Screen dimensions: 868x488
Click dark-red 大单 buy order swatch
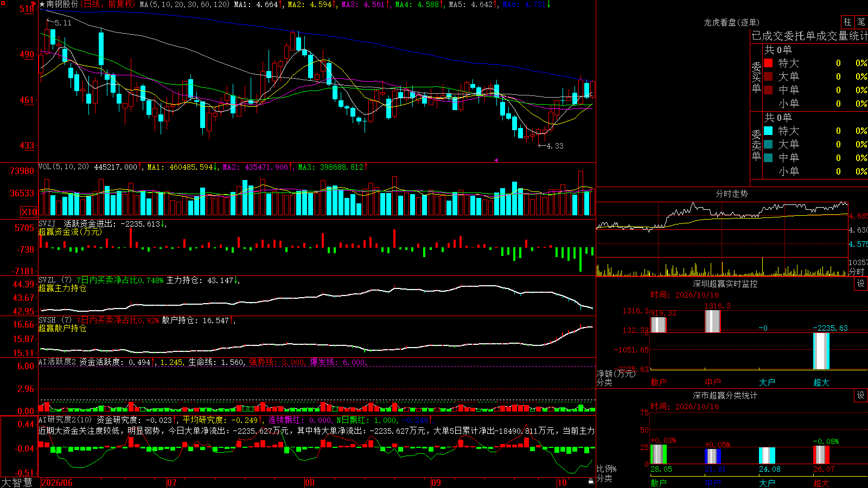[x=768, y=76]
